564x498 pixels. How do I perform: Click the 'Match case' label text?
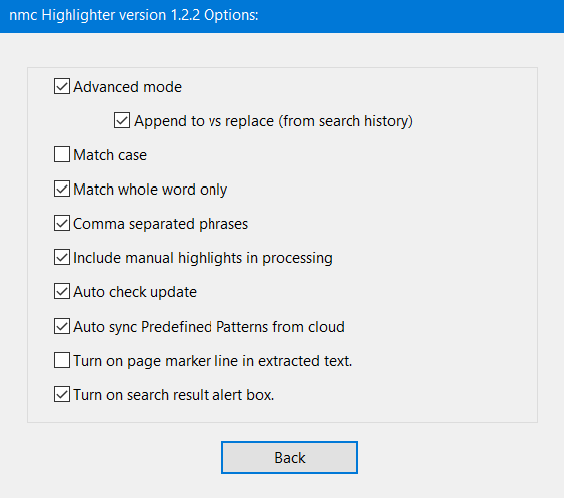[110, 155]
